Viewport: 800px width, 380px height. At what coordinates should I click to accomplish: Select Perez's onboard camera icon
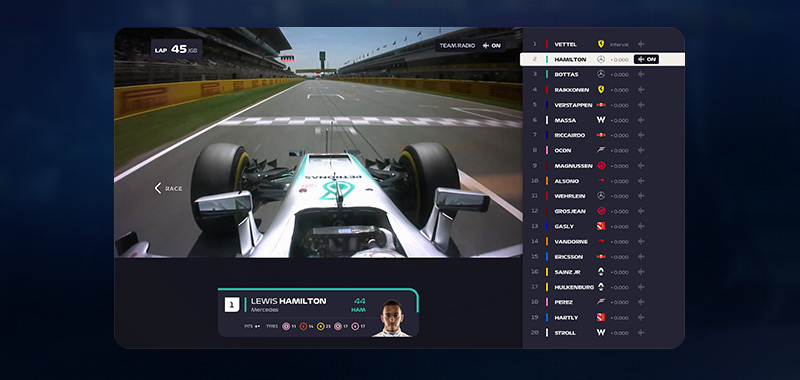(641, 302)
